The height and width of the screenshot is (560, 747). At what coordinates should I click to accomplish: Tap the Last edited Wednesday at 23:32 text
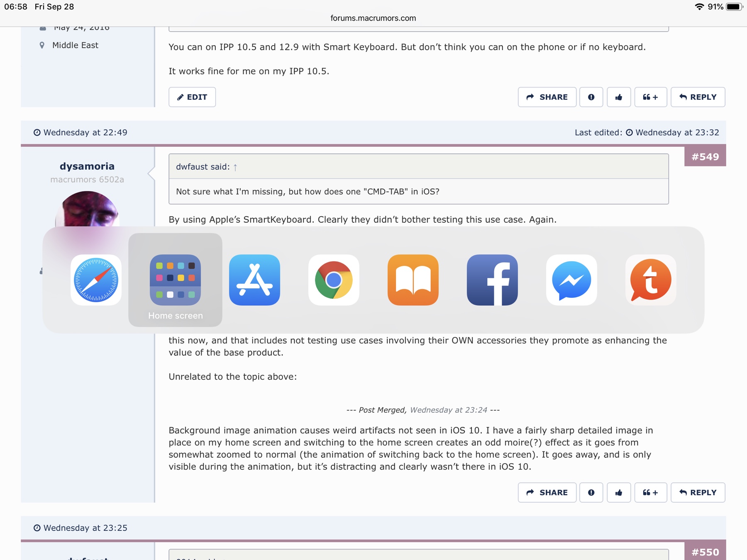(647, 132)
